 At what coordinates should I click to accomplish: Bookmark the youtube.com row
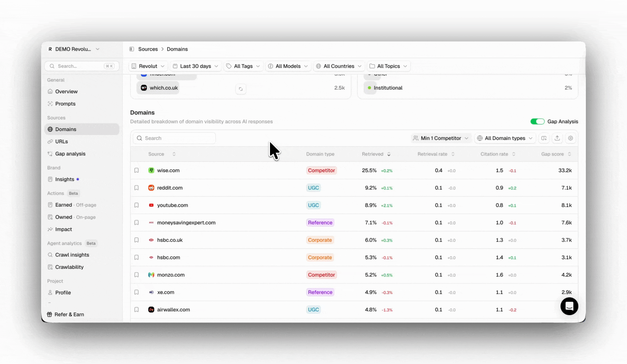[137, 205]
